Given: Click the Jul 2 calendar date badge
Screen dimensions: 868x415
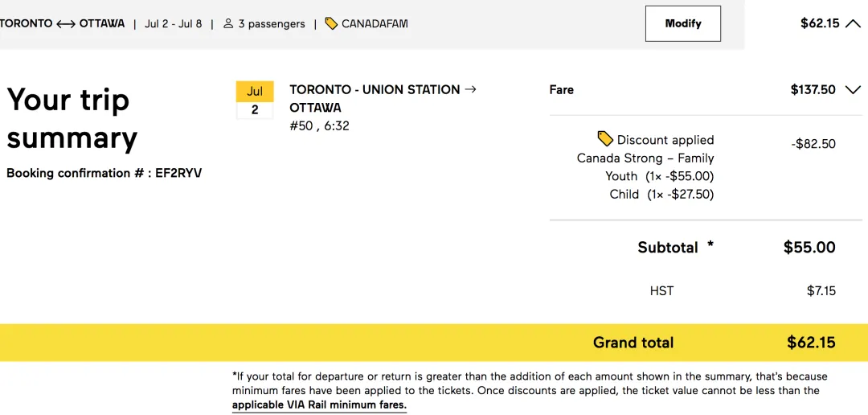Looking at the screenshot, I should pos(255,101).
